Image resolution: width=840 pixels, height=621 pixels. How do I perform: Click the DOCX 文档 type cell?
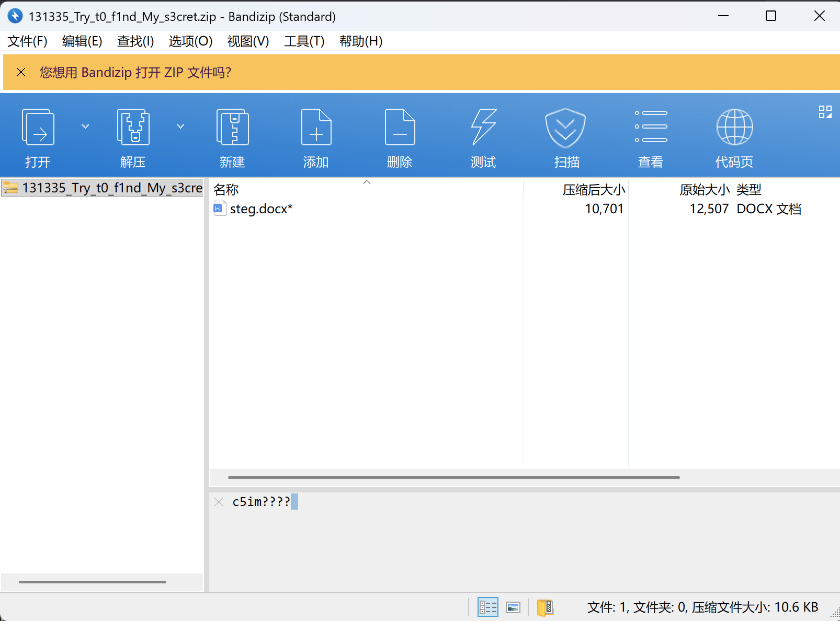769,209
